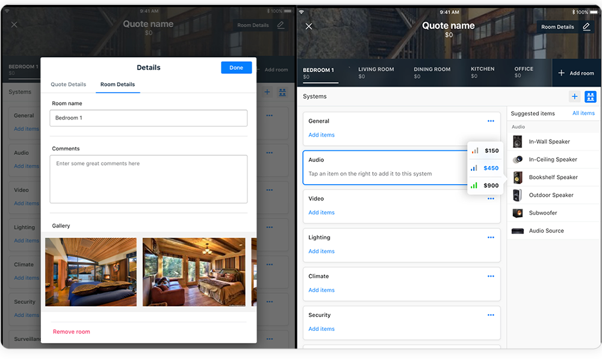Open the Lighting system ellipsis menu

coord(491,238)
